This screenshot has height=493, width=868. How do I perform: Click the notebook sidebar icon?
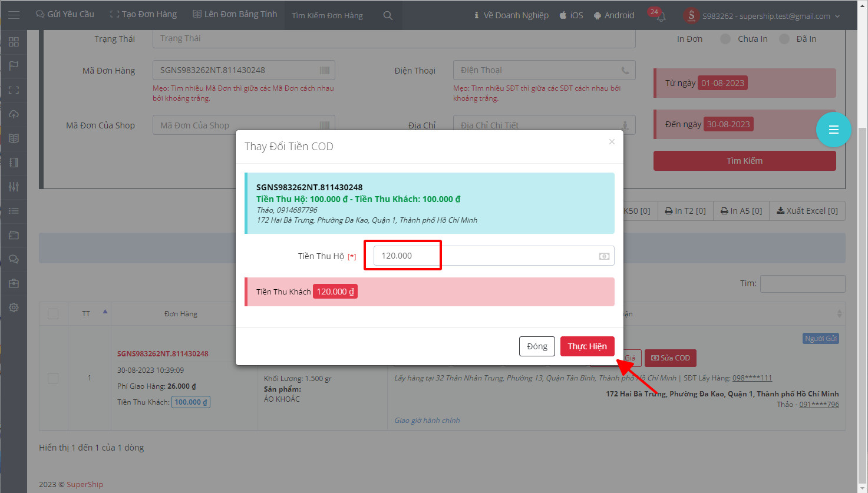tap(14, 163)
